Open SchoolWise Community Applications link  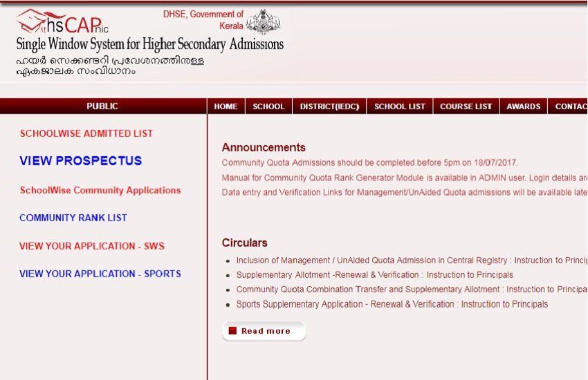coord(100,190)
